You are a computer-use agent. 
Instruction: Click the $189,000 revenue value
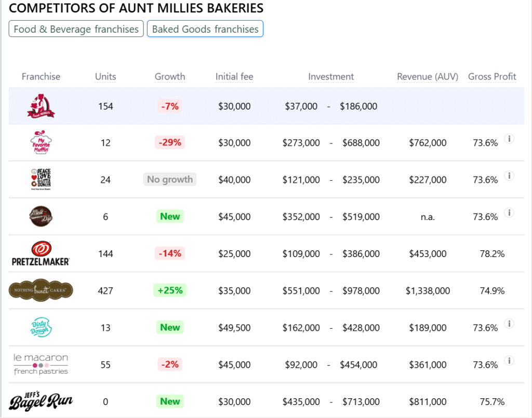(428, 328)
